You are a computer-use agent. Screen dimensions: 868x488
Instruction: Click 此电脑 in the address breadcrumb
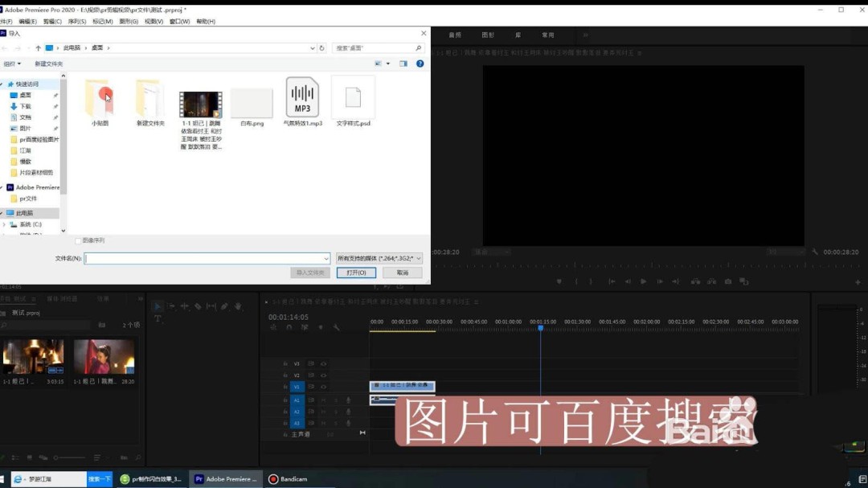72,48
